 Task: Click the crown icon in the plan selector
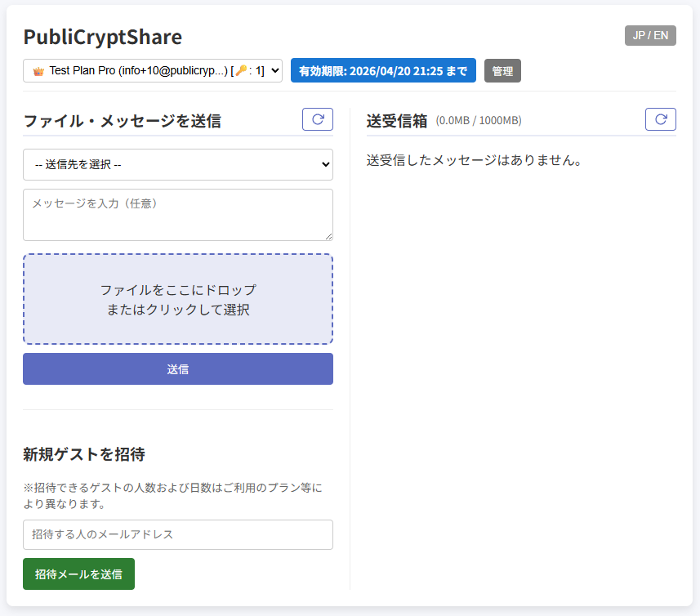point(38,71)
